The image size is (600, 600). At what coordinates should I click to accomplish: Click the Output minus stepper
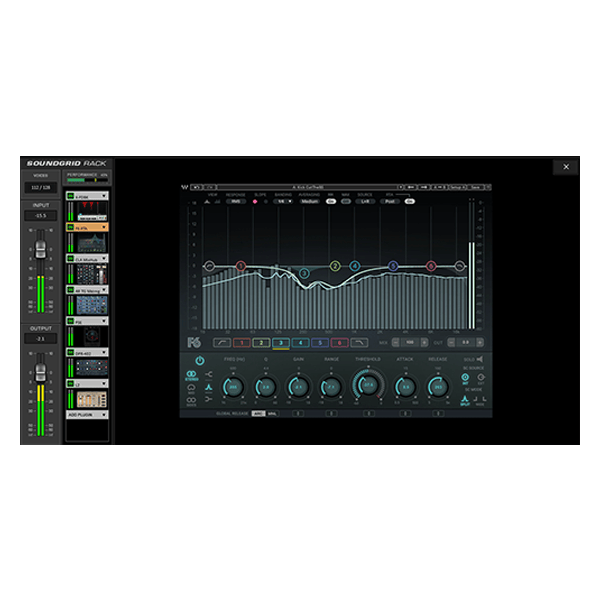(x=451, y=343)
